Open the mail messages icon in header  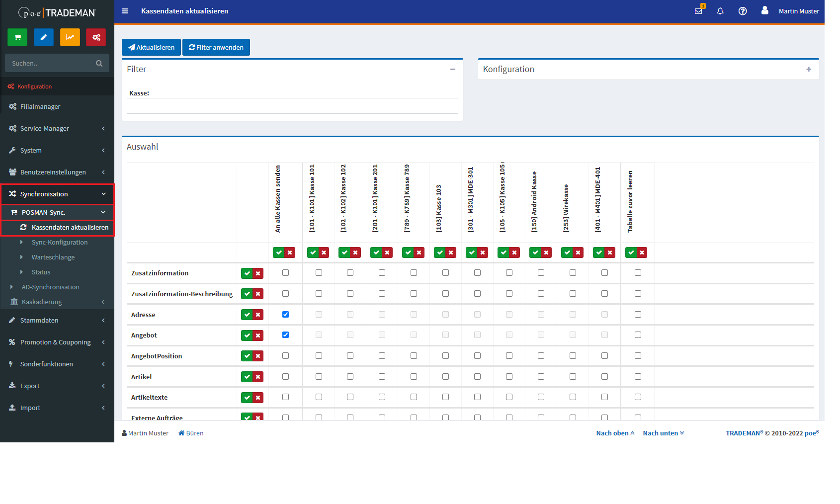coord(698,11)
